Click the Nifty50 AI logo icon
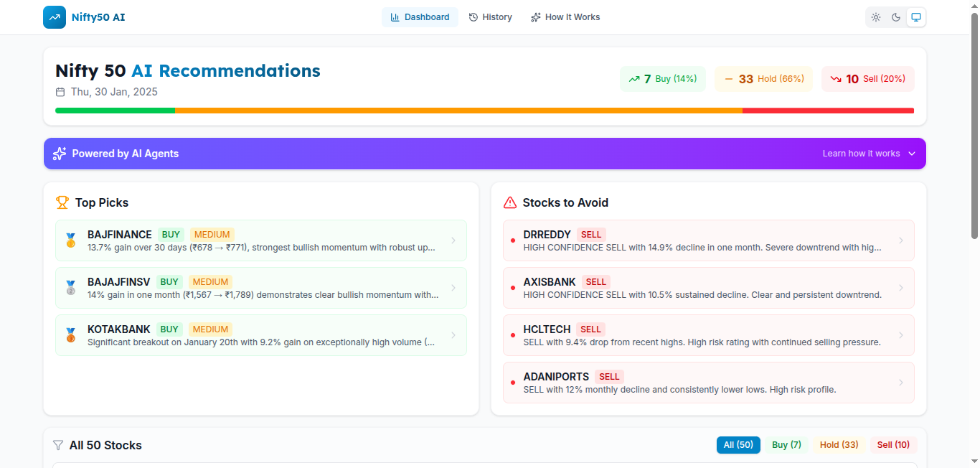 [x=55, y=17]
